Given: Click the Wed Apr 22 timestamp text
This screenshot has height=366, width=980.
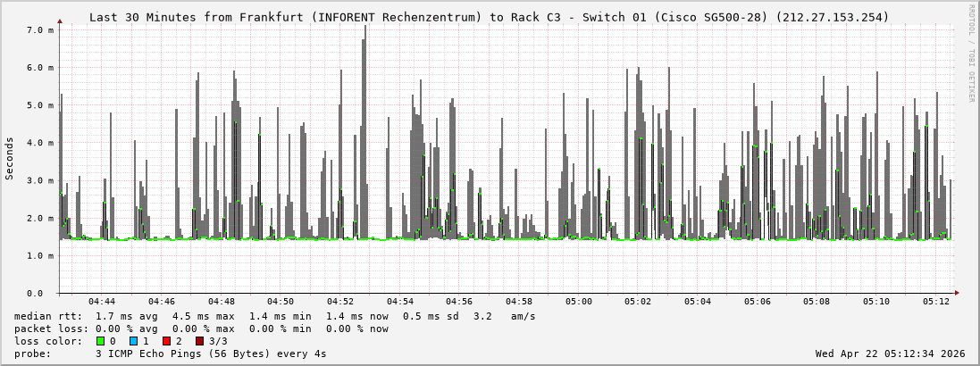Looking at the screenshot, I should (x=890, y=354).
